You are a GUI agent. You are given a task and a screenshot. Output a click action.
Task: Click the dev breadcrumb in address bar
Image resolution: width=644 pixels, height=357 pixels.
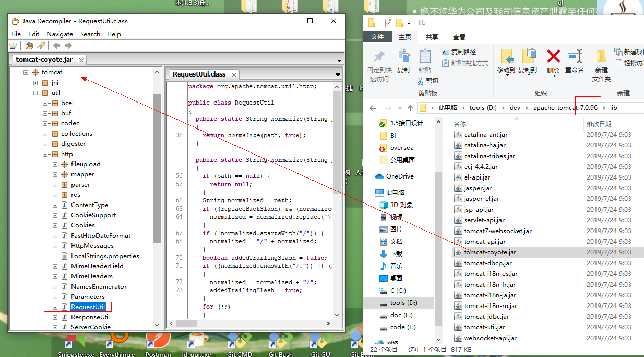tap(514, 108)
